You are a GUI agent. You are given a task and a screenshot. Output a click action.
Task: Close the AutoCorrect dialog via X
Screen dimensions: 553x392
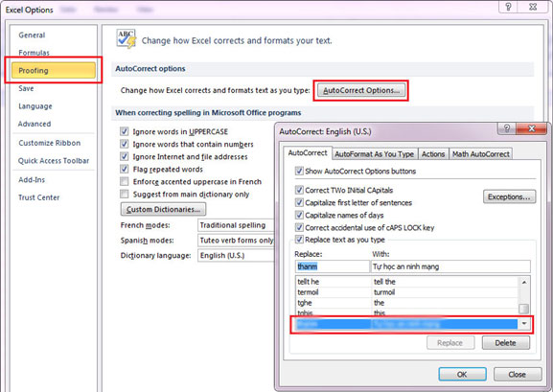532,128
